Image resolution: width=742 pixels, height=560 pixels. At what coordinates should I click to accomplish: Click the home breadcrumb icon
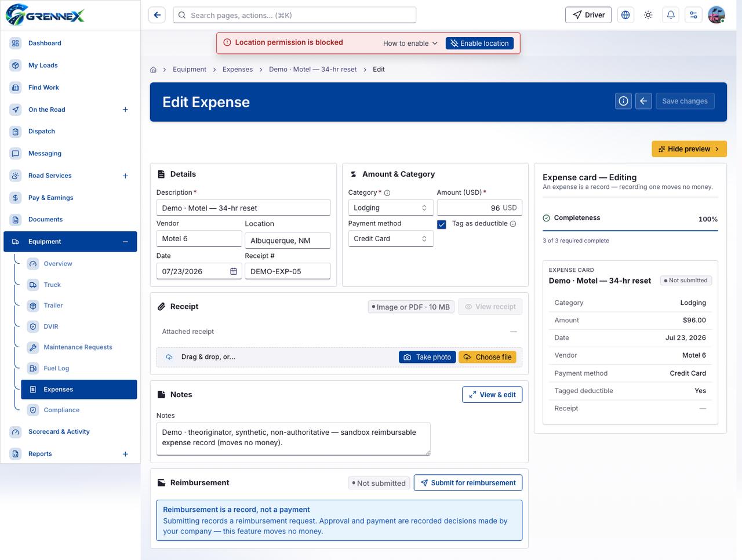click(153, 70)
